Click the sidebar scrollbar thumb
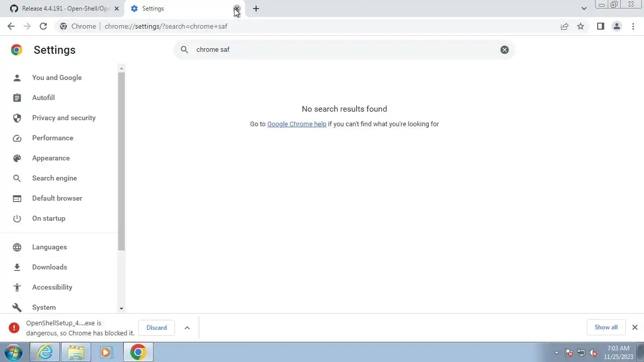The image size is (644, 362). click(121, 161)
